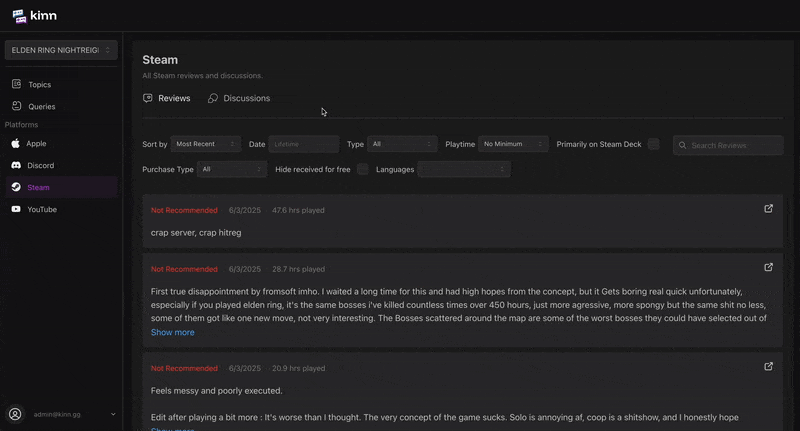Open the Date Lifetime dropdown
Image resolution: width=800 pixels, height=431 pixels.
tap(304, 144)
